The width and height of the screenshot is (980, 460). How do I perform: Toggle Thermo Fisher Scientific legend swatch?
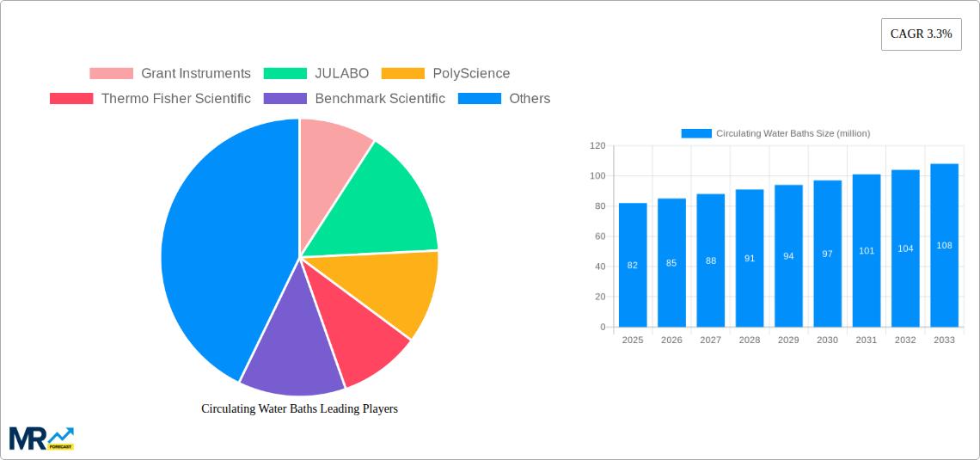[x=71, y=99]
